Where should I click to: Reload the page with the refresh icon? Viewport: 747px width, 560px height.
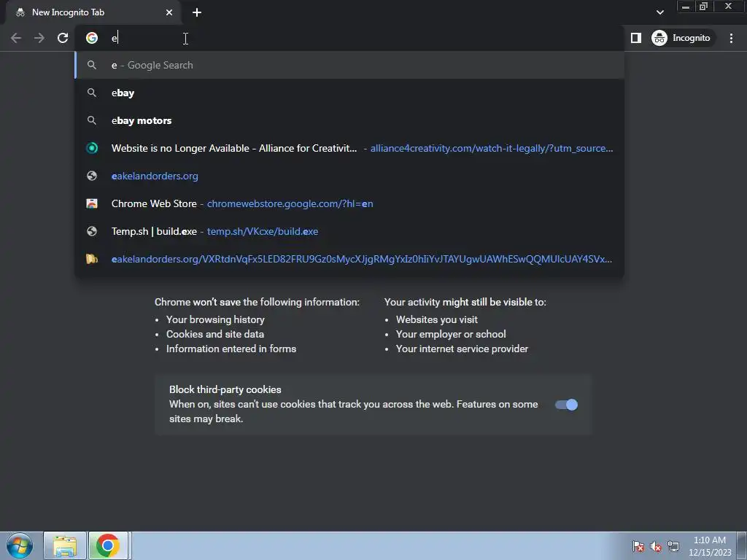63,38
